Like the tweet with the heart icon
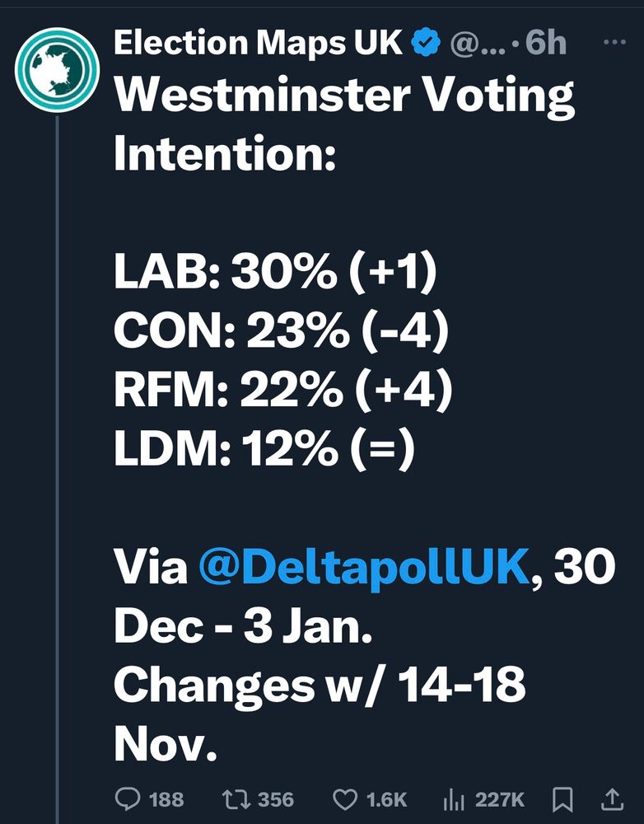The height and width of the screenshot is (824, 644). click(x=344, y=798)
